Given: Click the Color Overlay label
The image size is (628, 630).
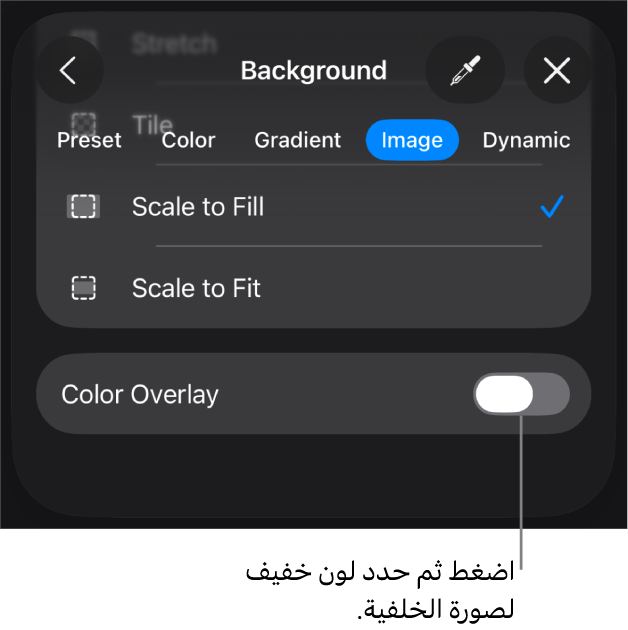Looking at the screenshot, I should click(x=140, y=395).
